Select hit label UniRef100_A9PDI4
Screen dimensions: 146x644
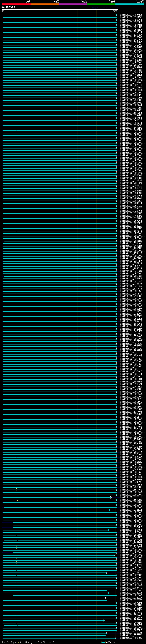coord(131,268)
